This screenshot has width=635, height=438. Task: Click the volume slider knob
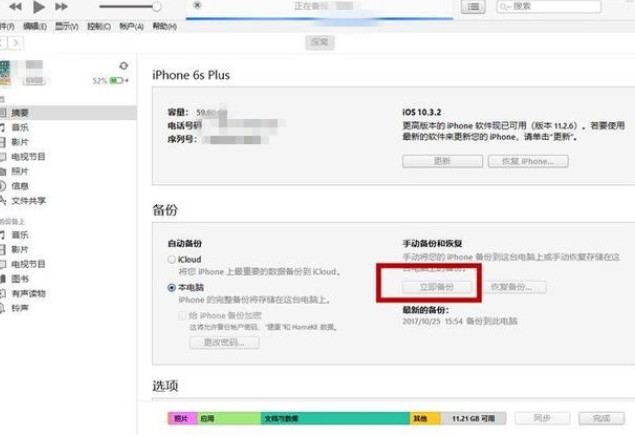156,7
